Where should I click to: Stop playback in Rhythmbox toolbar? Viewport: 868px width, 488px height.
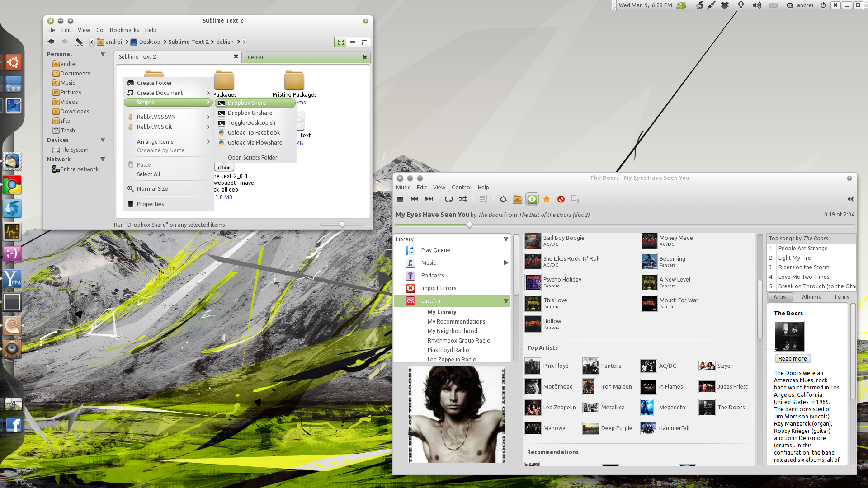(400, 199)
